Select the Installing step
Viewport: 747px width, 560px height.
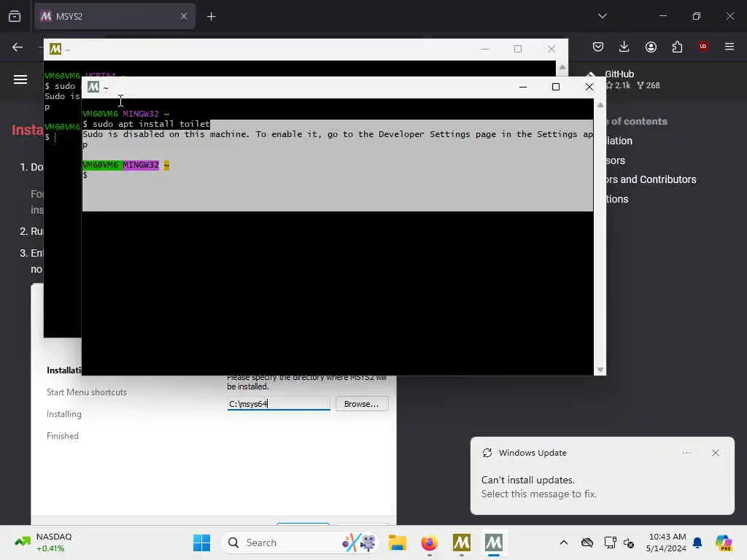tap(64, 414)
